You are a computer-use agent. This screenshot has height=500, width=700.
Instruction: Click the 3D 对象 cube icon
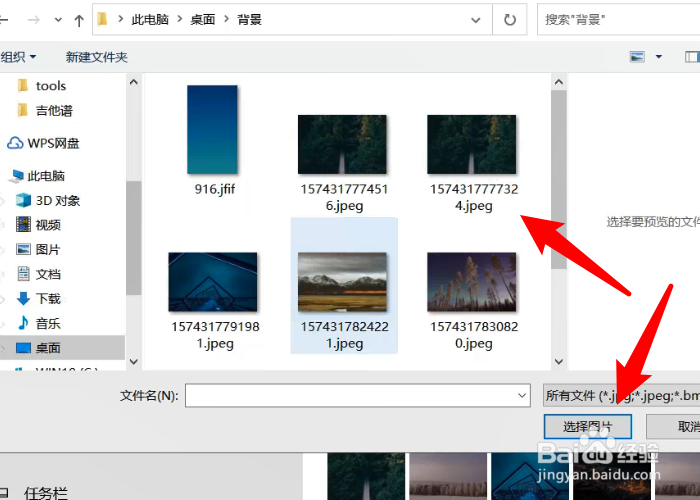[23, 200]
